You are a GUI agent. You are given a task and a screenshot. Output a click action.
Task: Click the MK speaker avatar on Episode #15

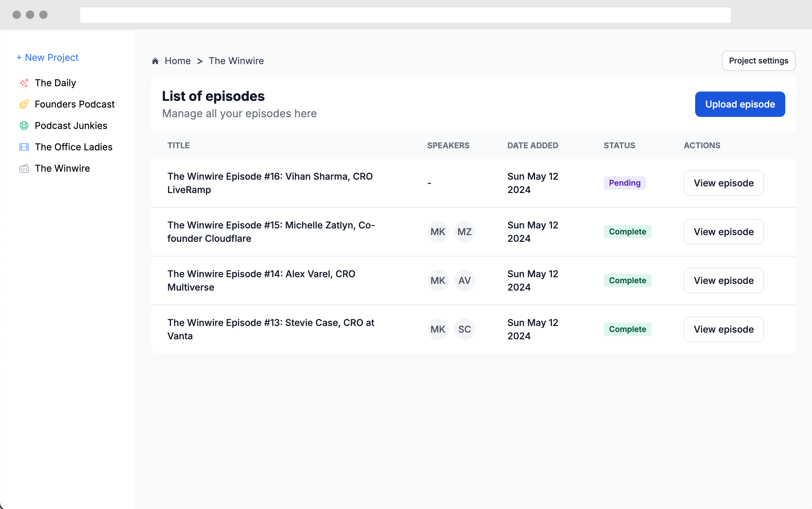tap(438, 231)
